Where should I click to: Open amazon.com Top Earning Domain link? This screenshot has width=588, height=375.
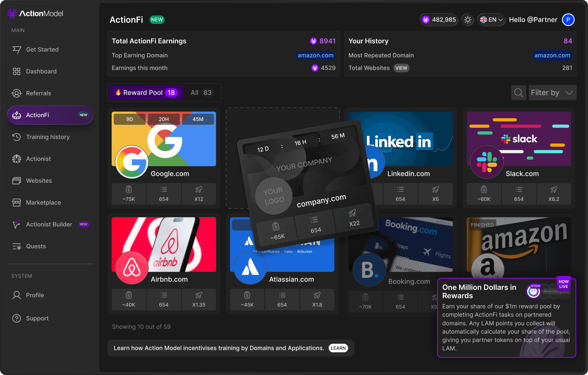coord(316,55)
